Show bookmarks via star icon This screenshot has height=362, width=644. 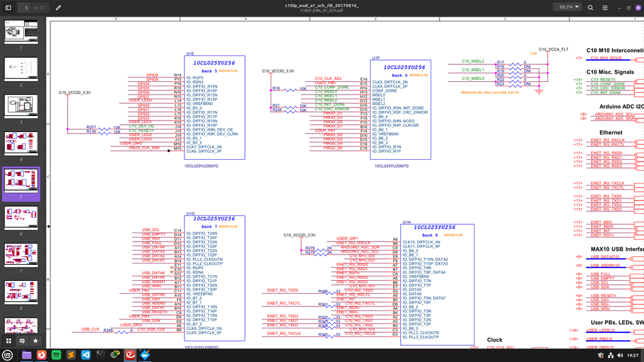point(35,341)
